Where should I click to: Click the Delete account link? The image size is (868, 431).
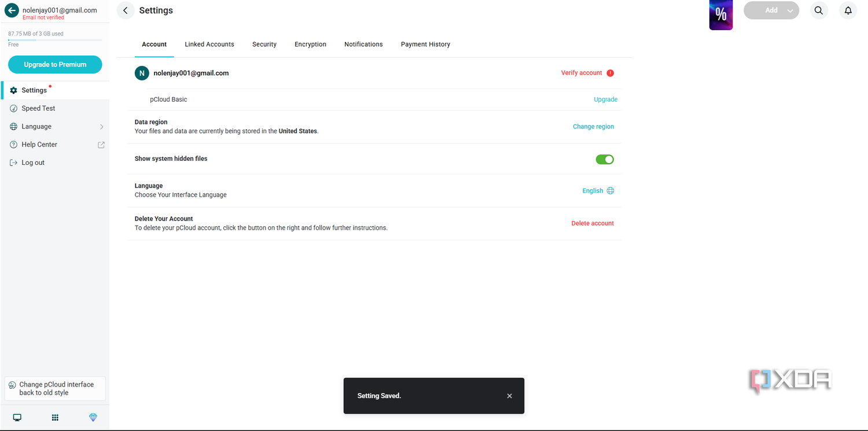(593, 223)
